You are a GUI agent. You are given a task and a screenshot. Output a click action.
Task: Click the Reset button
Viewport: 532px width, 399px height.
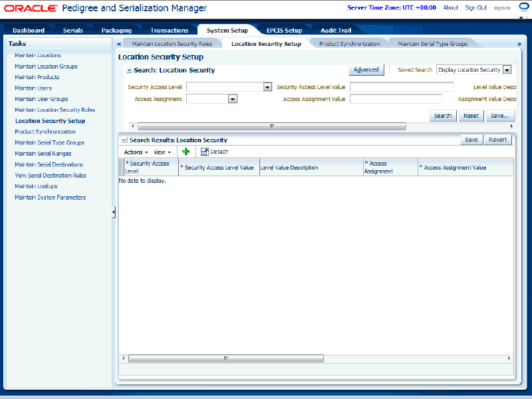coord(471,116)
